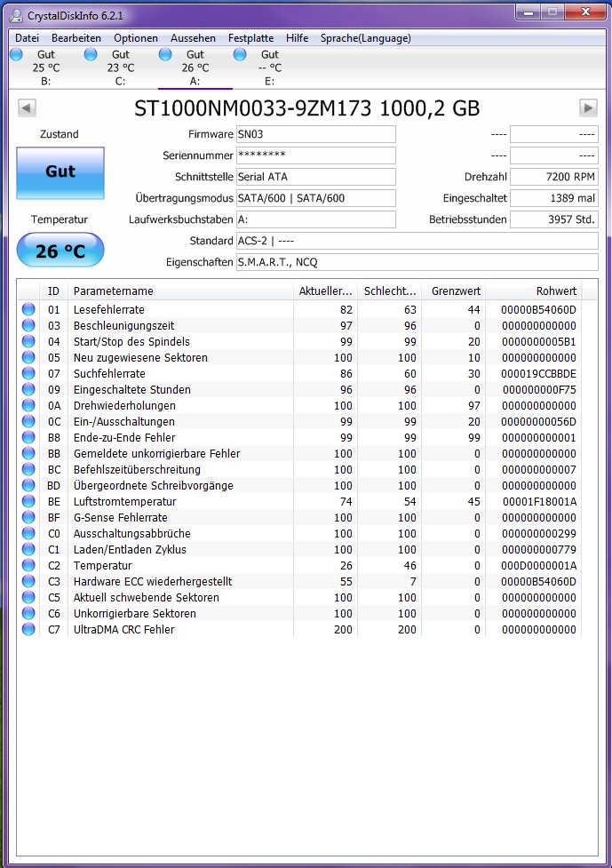Image resolution: width=612 pixels, height=868 pixels.
Task: Click status orb for Laden/Entladen Zyklus row
Action: click(28, 550)
